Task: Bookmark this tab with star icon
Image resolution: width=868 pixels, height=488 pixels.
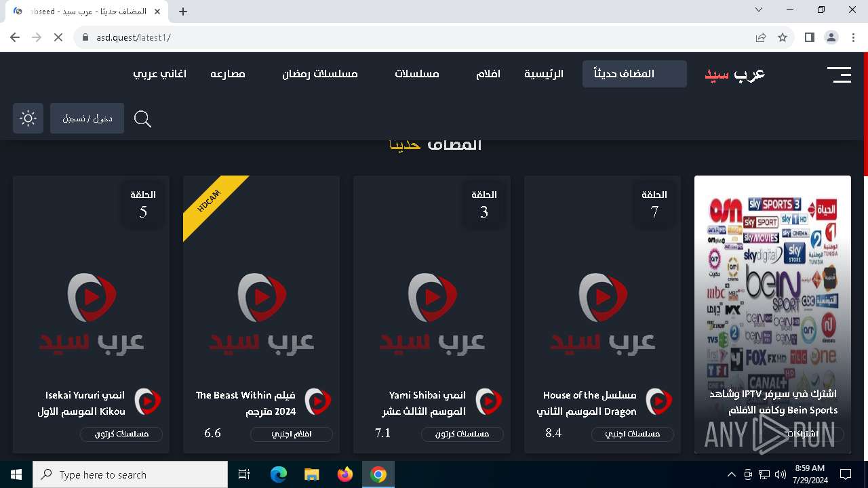Action: [783, 37]
